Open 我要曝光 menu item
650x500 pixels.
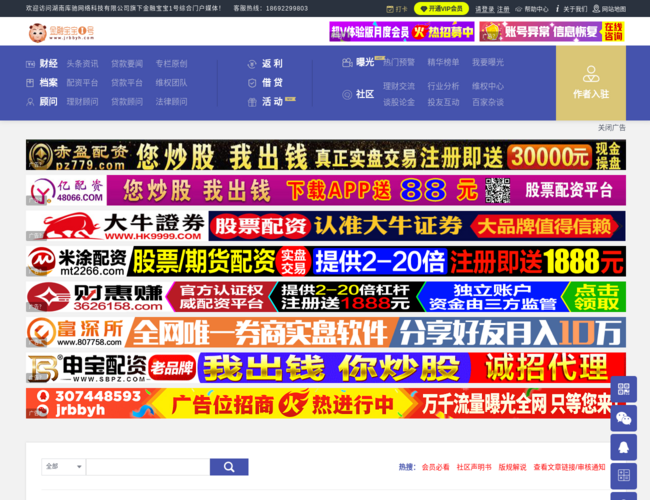488,63
